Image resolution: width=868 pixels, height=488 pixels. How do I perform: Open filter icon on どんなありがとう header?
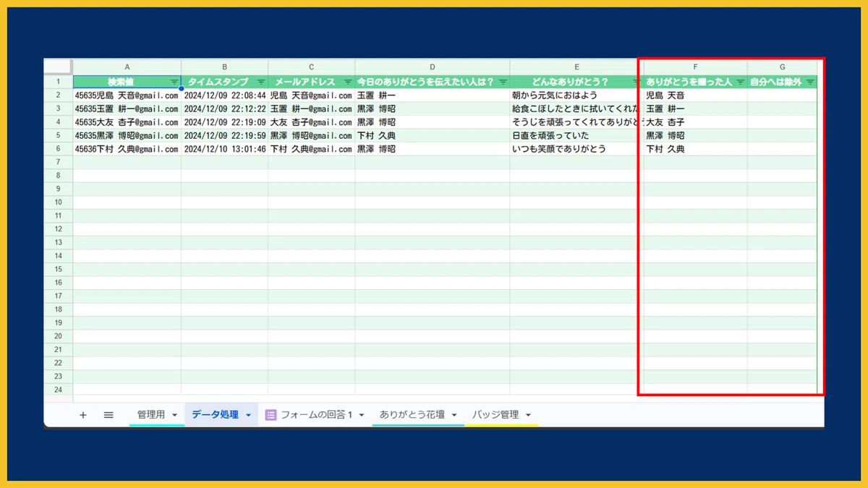point(637,82)
